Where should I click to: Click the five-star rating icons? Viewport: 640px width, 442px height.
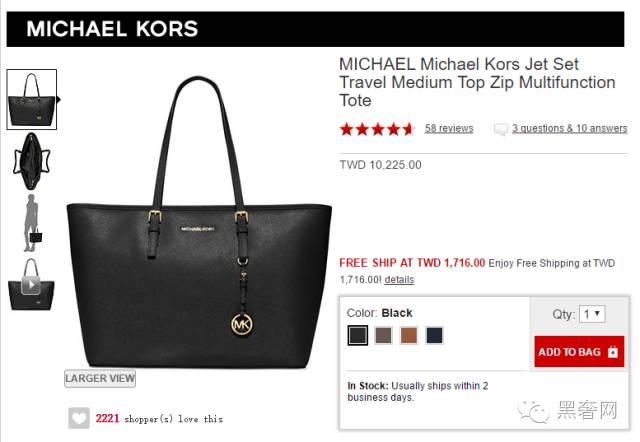click(x=377, y=129)
